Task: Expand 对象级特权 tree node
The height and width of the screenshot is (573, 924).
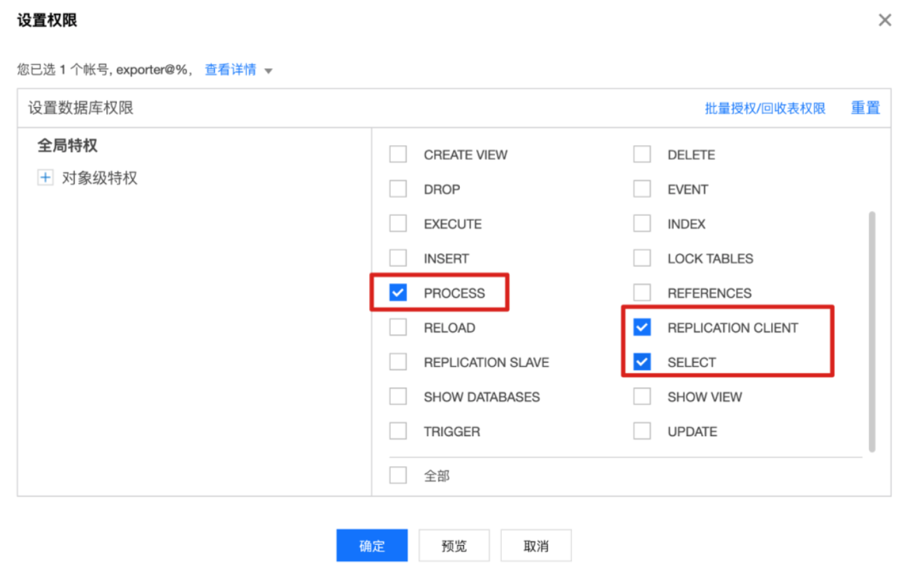Action: [45, 177]
